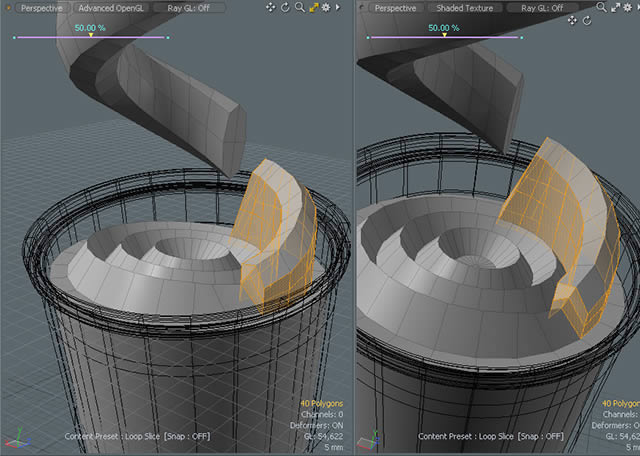Toggle Ray GL: Off in left viewport
Screen dimensions: 640x456
click(190, 8)
